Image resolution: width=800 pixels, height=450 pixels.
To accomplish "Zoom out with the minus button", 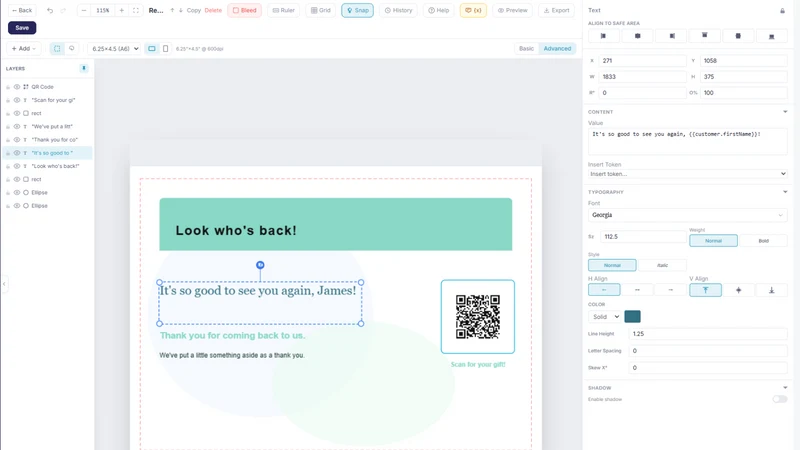I will click(x=84, y=10).
